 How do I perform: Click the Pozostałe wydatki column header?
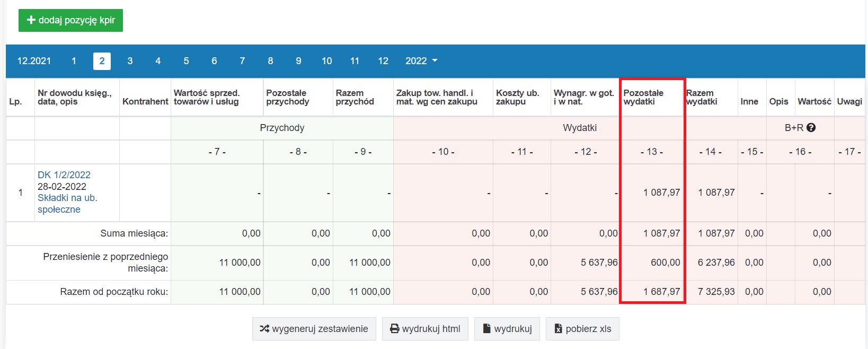pyautogui.click(x=643, y=97)
